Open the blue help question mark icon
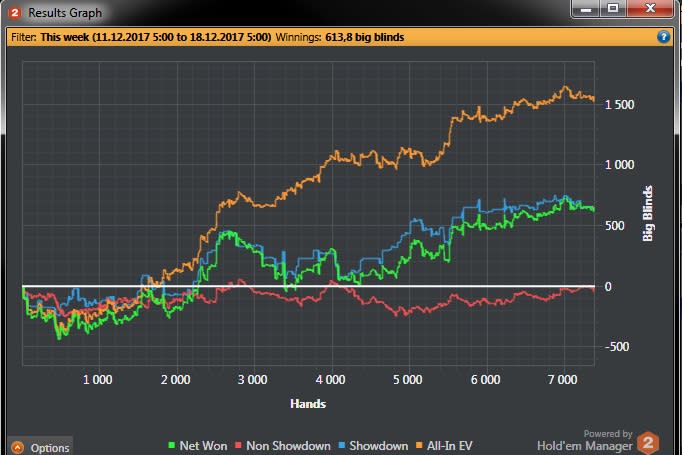This screenshot has width=682, height=455. [663, 37]
